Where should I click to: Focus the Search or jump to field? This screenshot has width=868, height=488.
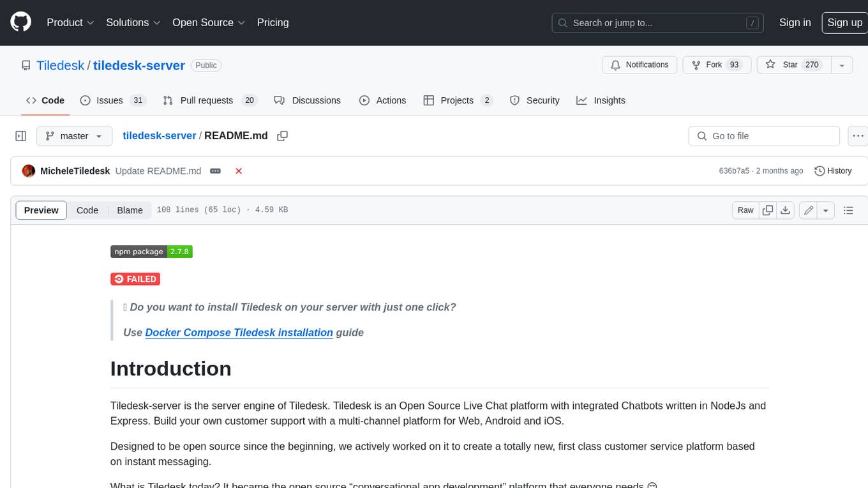pyautogui.click(x=659, y=23)
